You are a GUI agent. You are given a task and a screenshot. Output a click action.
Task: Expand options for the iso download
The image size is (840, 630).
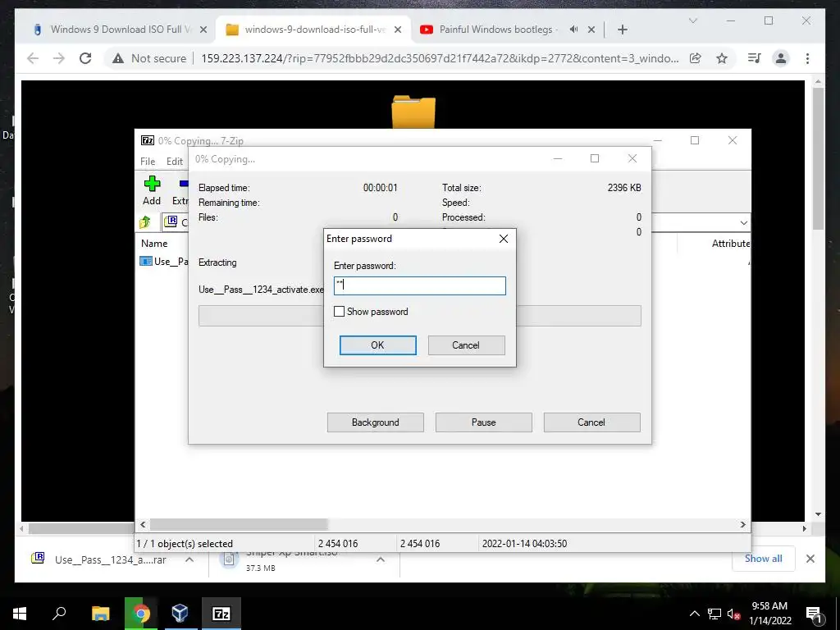coord(381,559)
